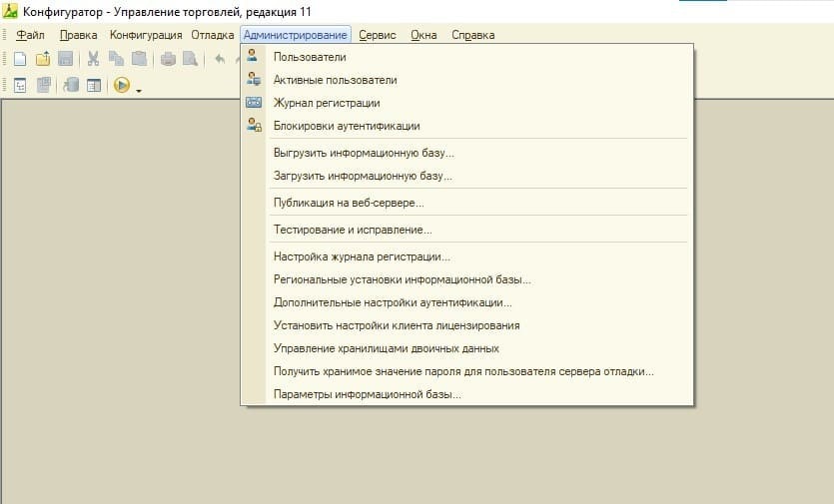Click the Print preview icon
This screenshot has height=504, width=834.
coord(191,59)
